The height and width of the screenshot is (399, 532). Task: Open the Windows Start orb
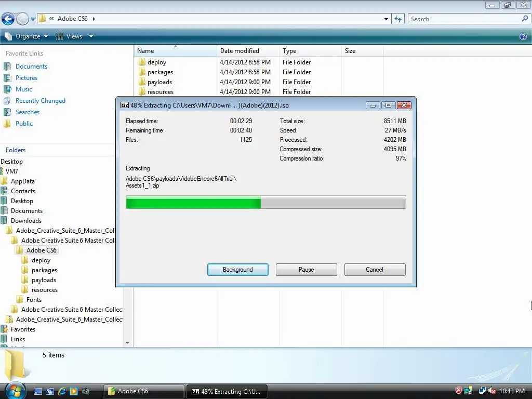pos(15,391)
